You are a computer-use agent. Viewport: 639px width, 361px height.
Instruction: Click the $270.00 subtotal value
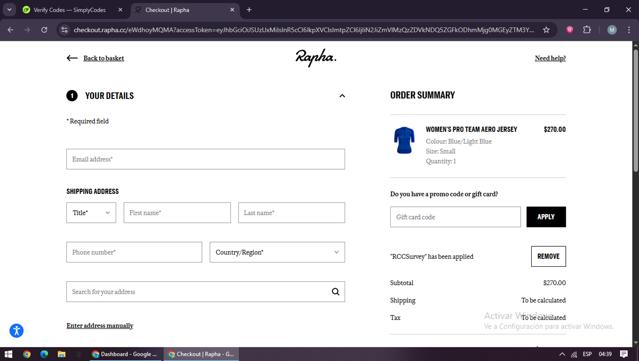[554, 283]
